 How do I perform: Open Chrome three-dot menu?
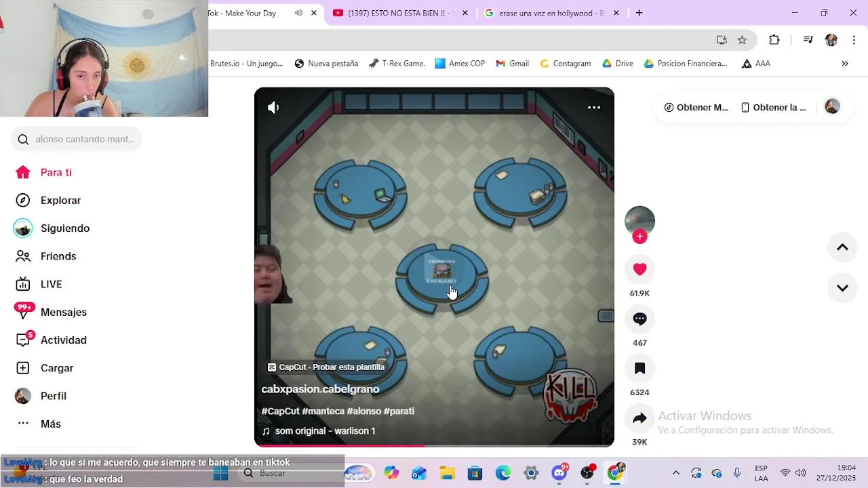(854, 40)
